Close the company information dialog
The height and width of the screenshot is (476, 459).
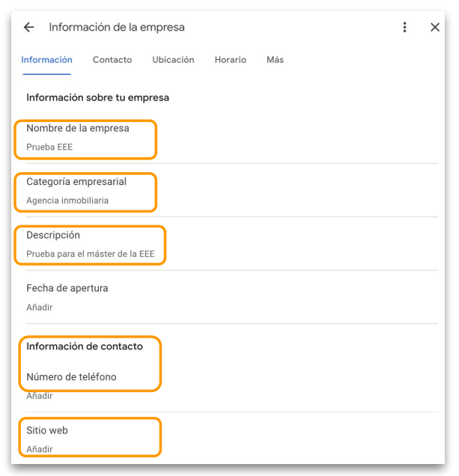[x=435, y=27]
